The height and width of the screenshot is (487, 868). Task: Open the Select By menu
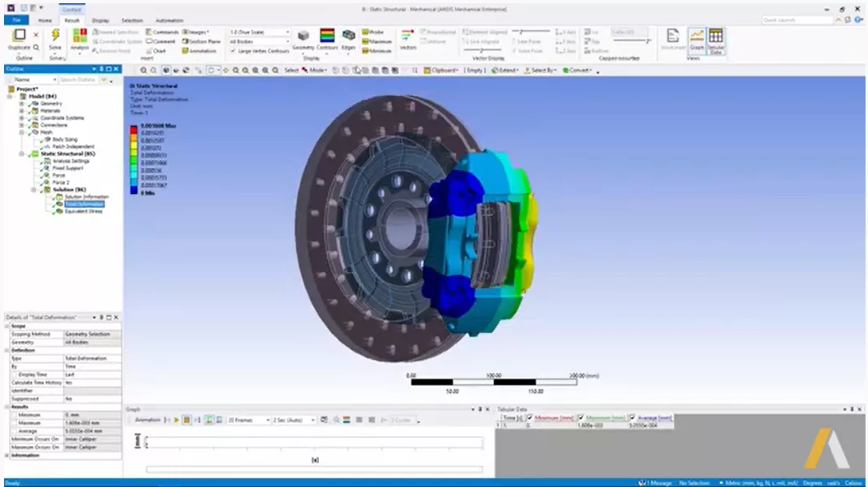(540, 70)
